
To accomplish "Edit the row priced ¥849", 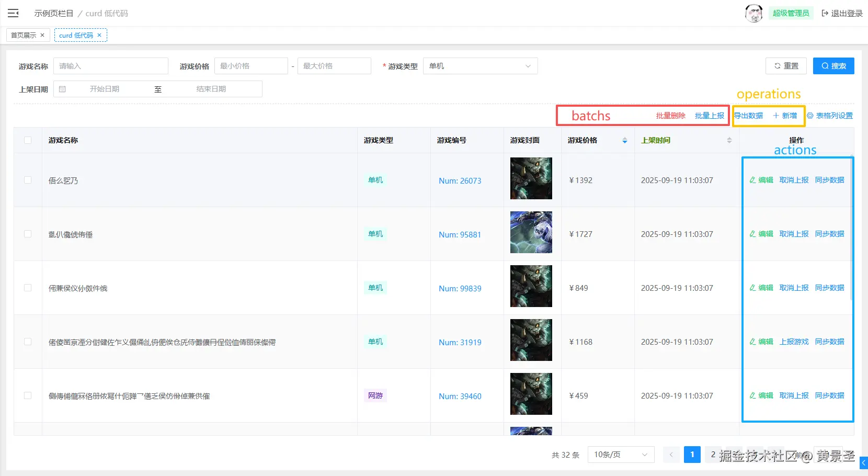I will coord(761,288).
